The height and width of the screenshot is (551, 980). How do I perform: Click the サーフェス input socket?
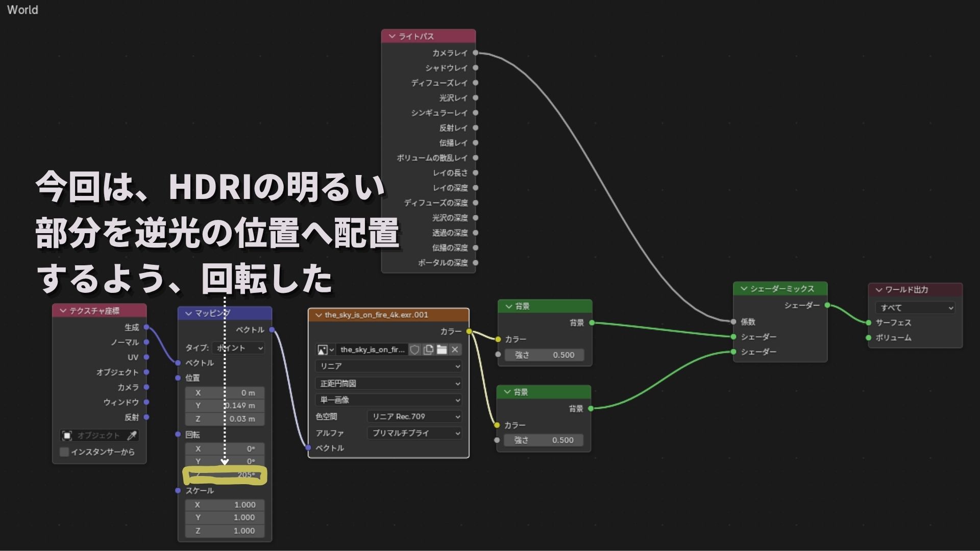[x=868, y=322]
